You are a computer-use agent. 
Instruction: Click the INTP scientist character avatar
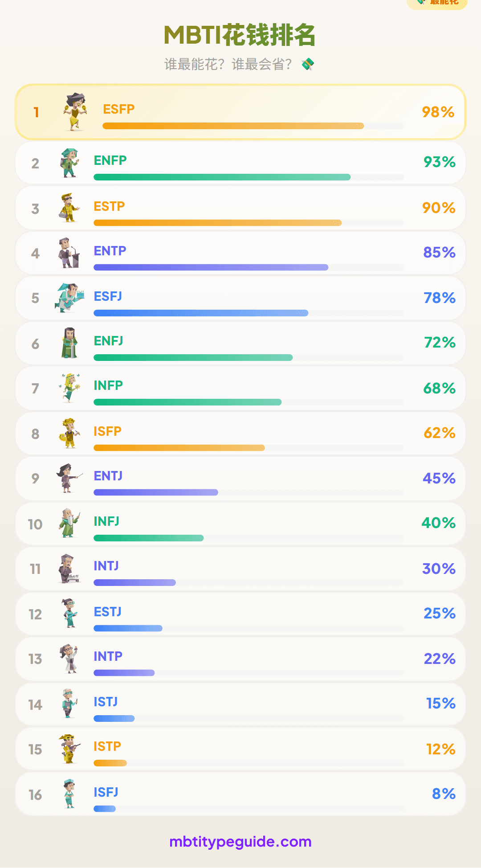[x=69, y=658]
